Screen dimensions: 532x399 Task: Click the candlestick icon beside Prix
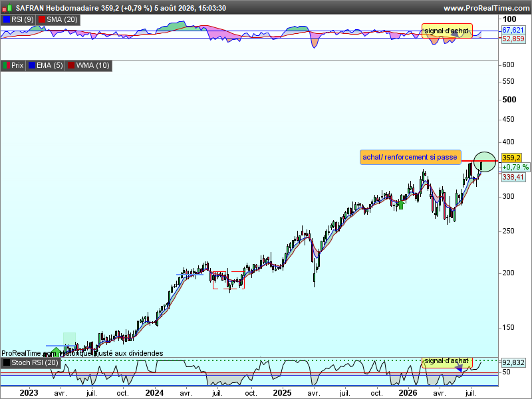click(x=7, y=65)
